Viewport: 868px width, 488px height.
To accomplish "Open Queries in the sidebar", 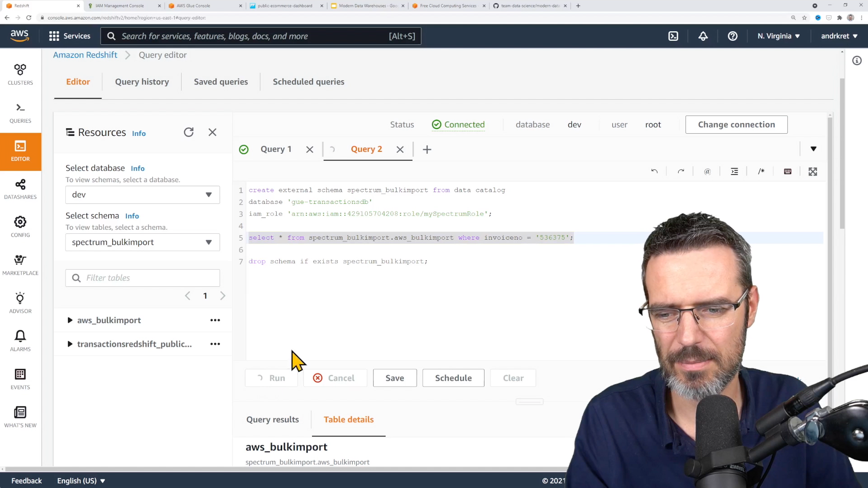I will (20, 113).
